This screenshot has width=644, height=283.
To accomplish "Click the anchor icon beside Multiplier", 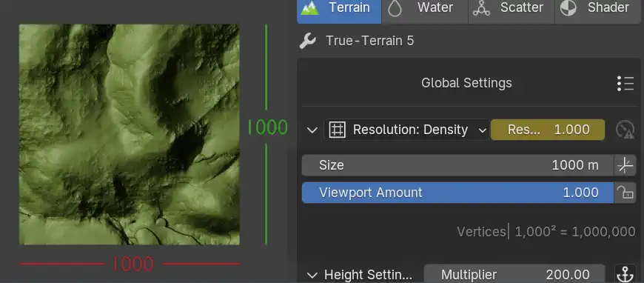I will point(625,274).
